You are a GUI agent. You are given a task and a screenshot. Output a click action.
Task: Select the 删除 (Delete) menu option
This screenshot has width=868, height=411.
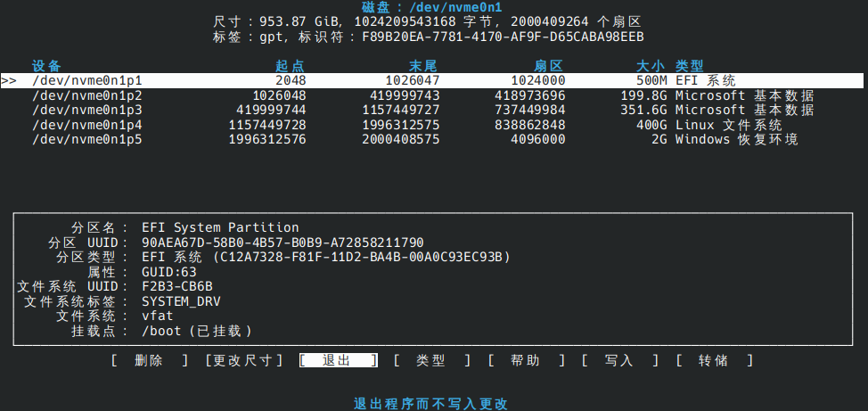click(x=149, y=360)
